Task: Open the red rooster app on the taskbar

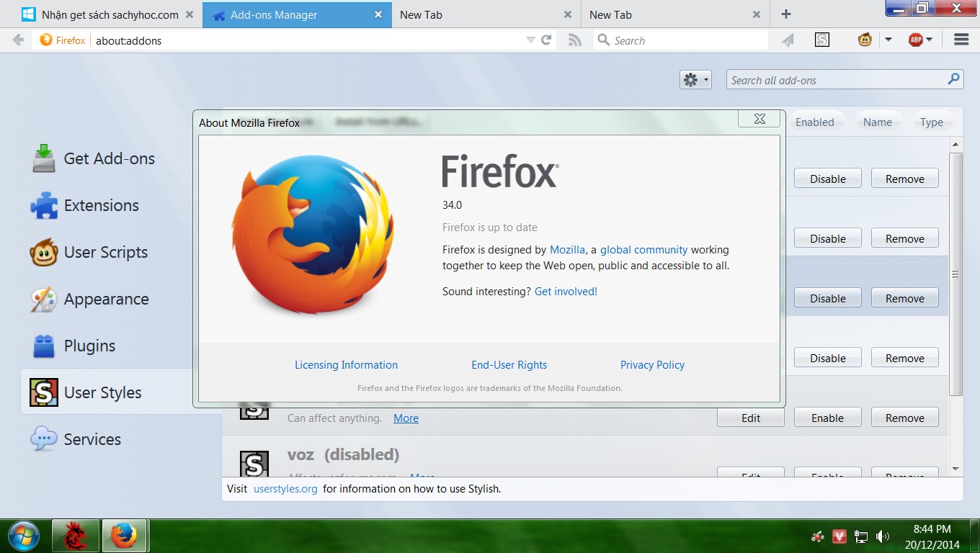Action: [x=76, y=536]
